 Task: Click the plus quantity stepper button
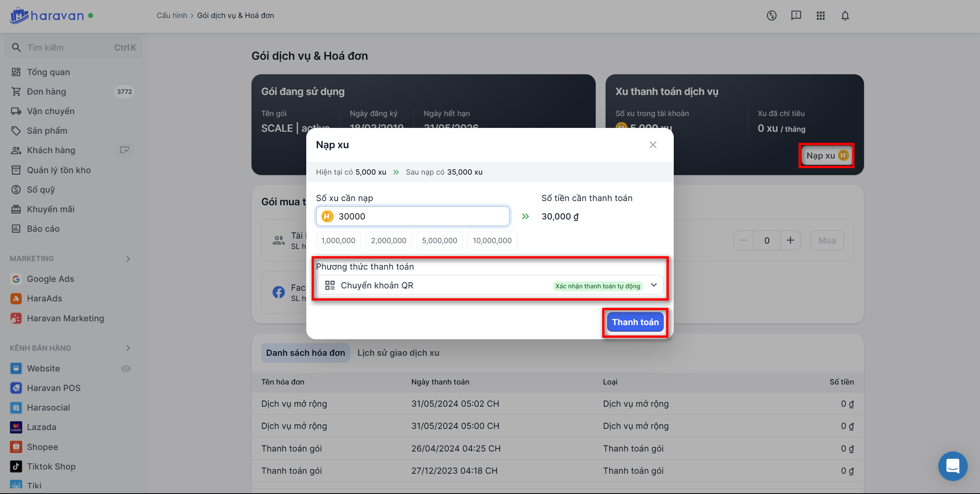point(790,240)
